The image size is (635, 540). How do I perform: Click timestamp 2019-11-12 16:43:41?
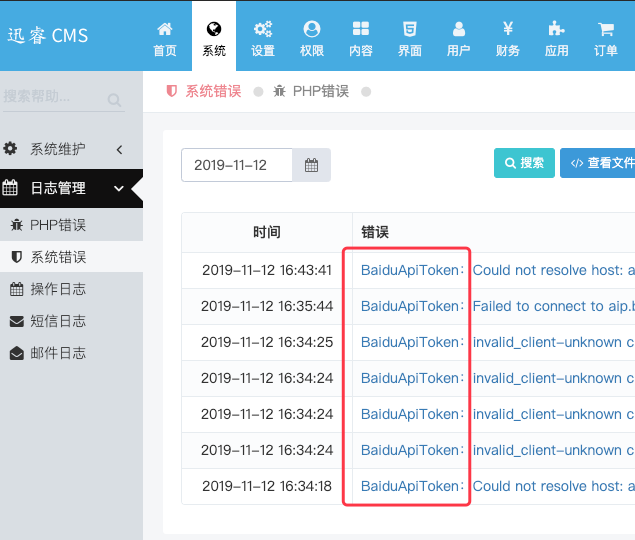267,270
